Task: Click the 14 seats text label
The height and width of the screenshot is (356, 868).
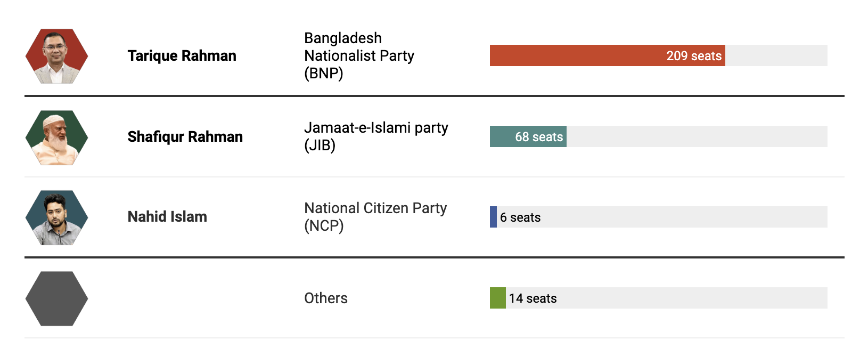Action: pyautogui.click(x=533, y=298)
